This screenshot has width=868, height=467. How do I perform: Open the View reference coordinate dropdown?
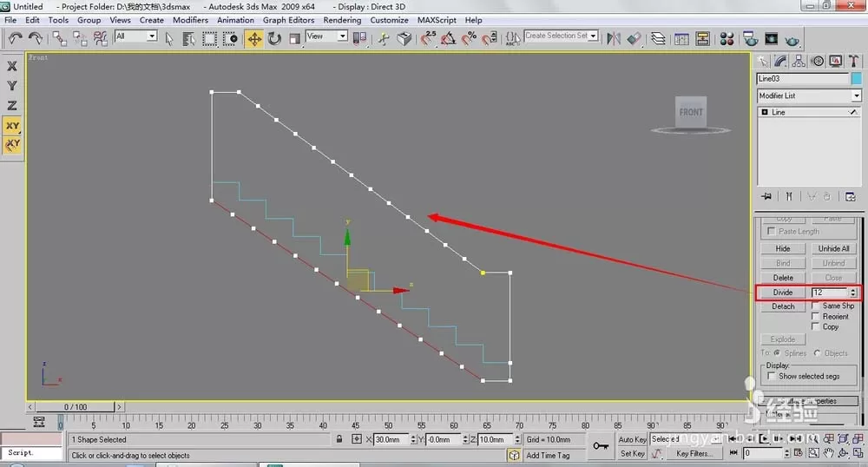point(326,36)
